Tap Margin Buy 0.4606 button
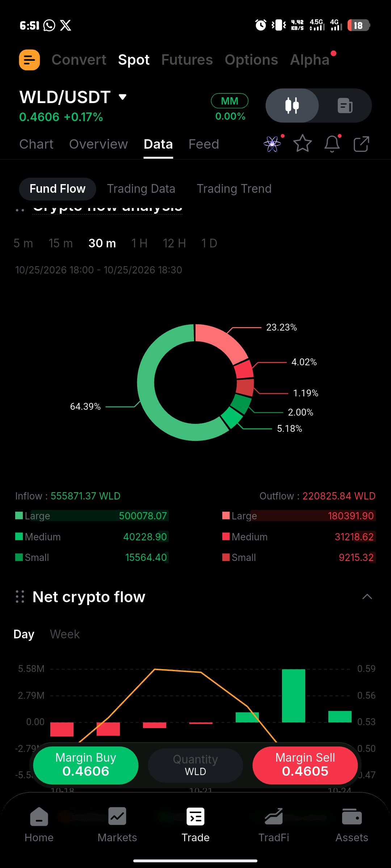The width and height of the screenshot is (391, 868). tap(86, 765)
